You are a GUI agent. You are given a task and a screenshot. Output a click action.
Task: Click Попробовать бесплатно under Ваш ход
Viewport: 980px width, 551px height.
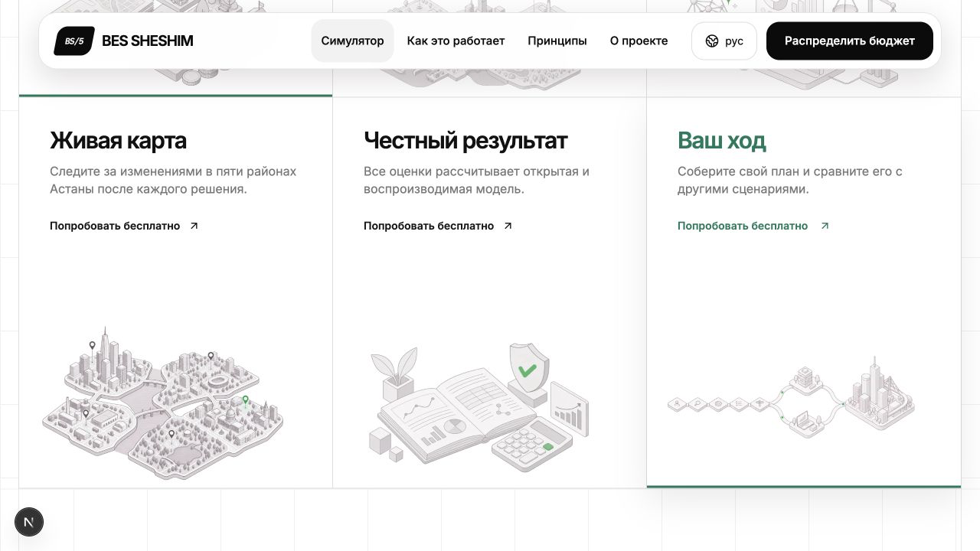coord(743,226)
